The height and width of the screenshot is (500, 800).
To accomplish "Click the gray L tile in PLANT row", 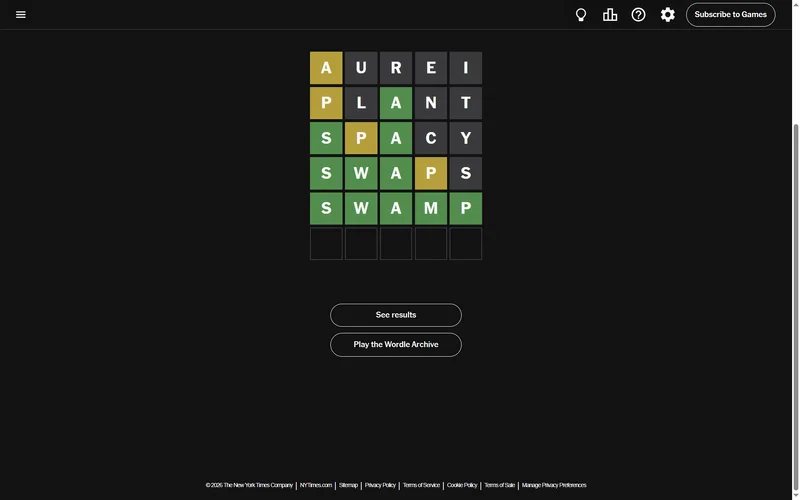I will [361, 103].
